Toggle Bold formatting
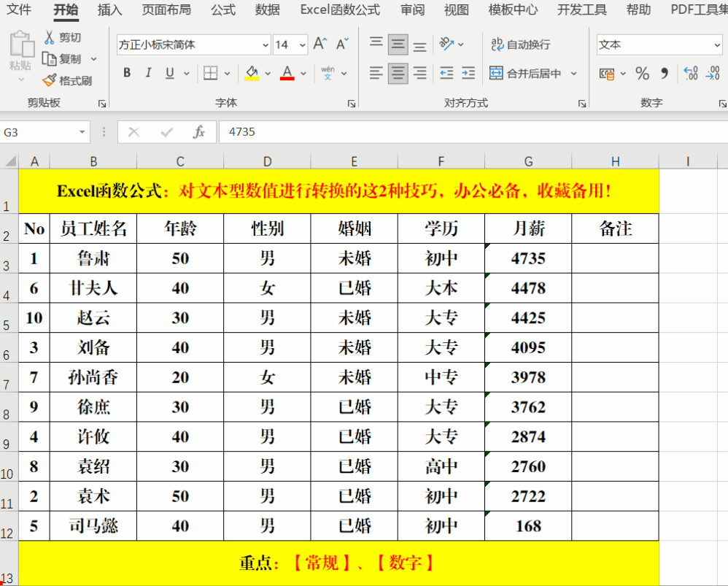 (127, 73)
